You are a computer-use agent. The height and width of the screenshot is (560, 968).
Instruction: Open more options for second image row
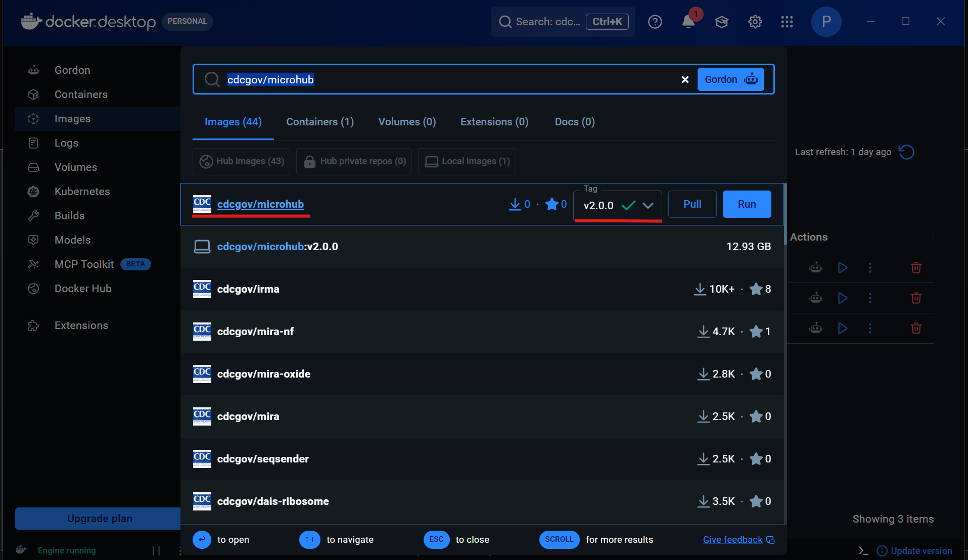(x=870, y=298)
